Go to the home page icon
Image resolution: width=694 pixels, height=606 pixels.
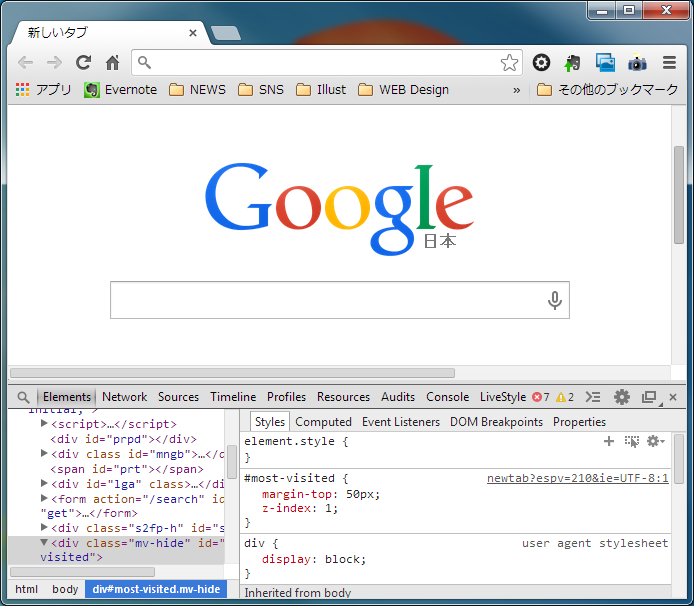click(x=112, y=63)
